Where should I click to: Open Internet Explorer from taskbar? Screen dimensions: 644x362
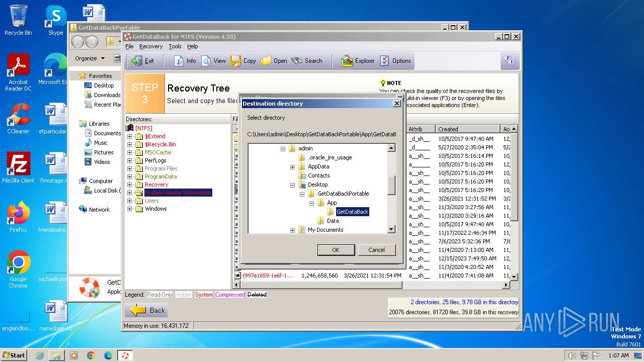(40, 355)
